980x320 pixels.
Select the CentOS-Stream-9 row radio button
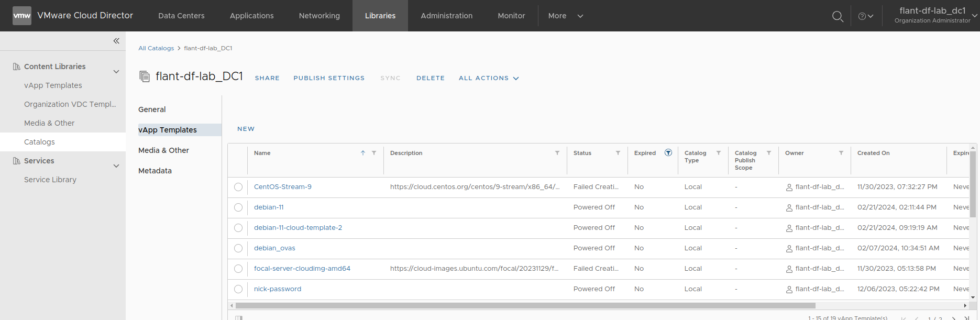pyautogui.click(x=238, y=187)
